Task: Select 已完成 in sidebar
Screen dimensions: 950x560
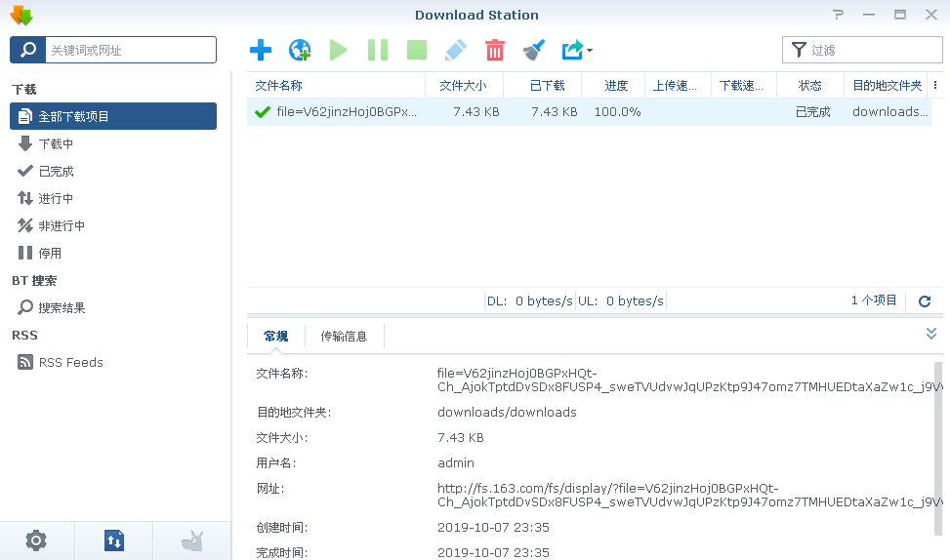Action: [113, 171]
